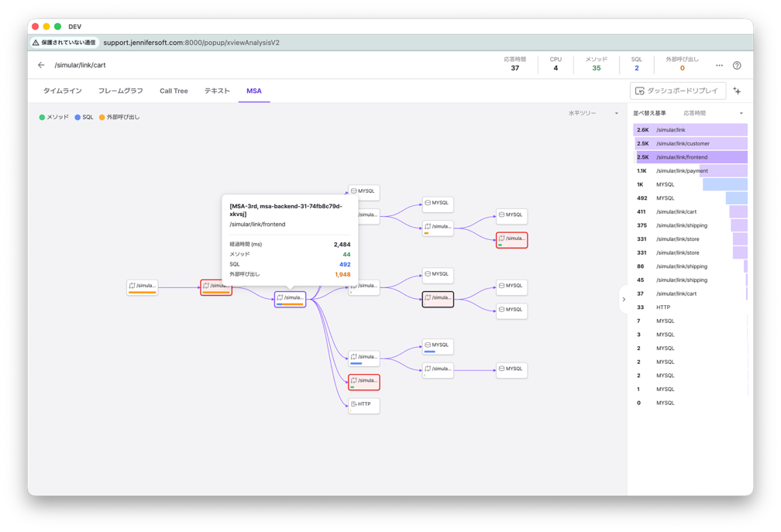This screenshot has width=781, height=532.
Task: Click the leftmost root /simula... node
Action: click(x=143, y=287)
